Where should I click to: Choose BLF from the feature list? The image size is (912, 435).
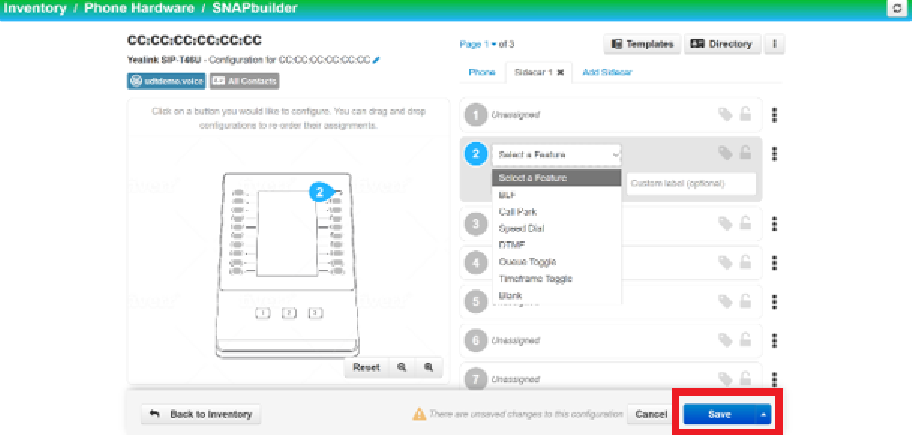(557, 195)
